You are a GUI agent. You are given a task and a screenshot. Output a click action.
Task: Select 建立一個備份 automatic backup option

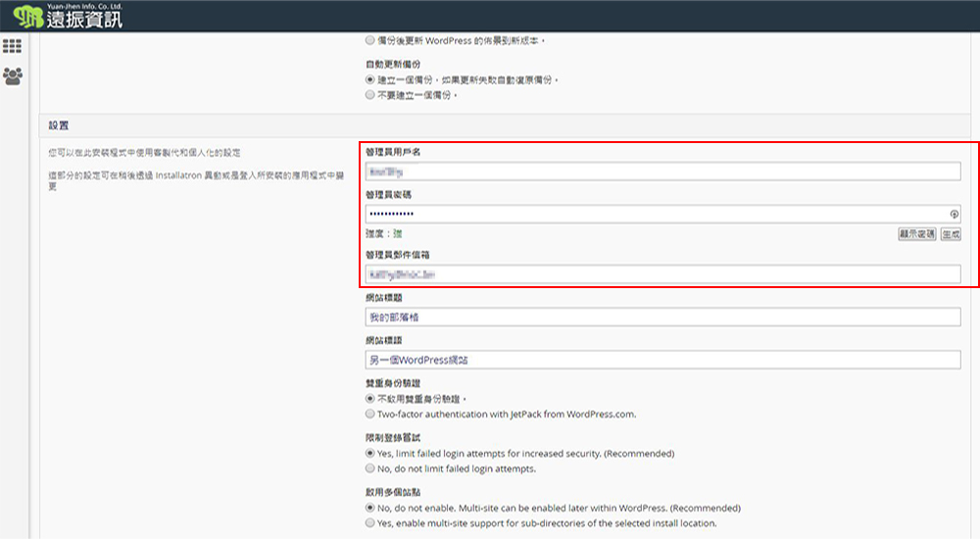coord(369,79)
